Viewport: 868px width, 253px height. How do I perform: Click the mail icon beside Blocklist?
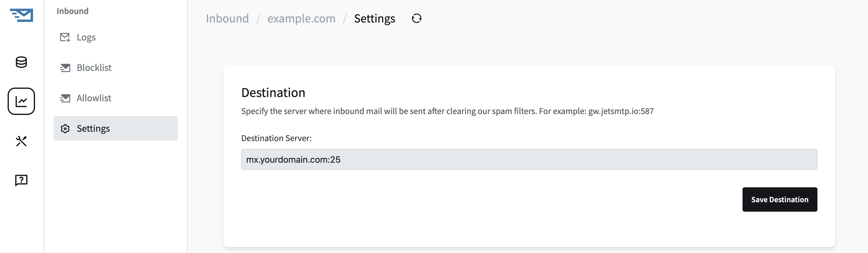(x=65, y=68)
